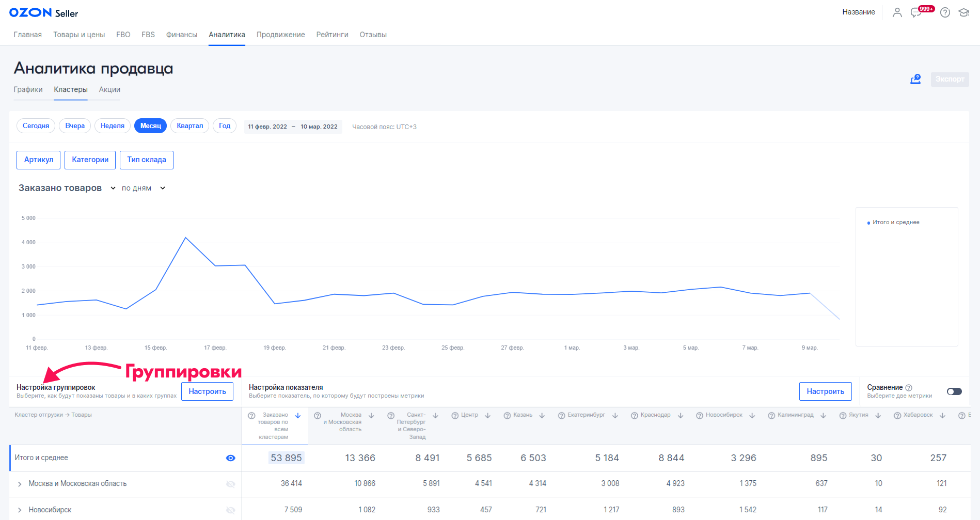Sort by Новосибирск column arrow
Screen dimensions: 980x520
coord(752,416)
